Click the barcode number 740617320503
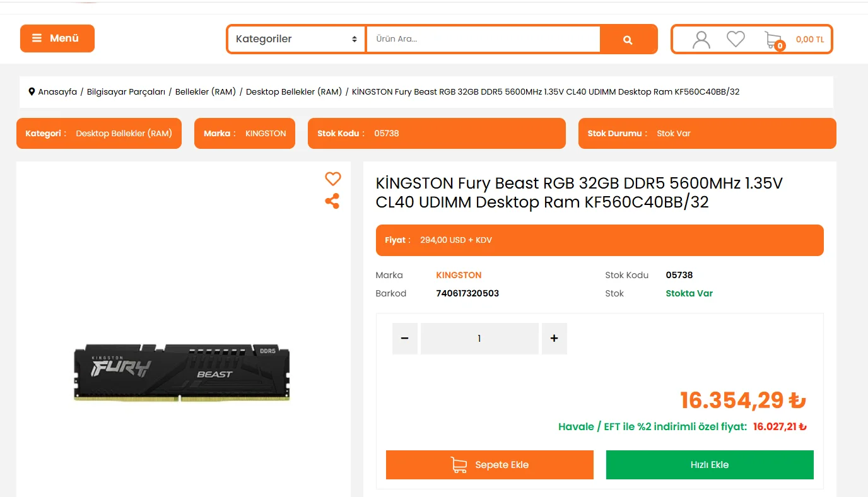Image resolution: width=868 pixels, height=497 pixels. 467,293
